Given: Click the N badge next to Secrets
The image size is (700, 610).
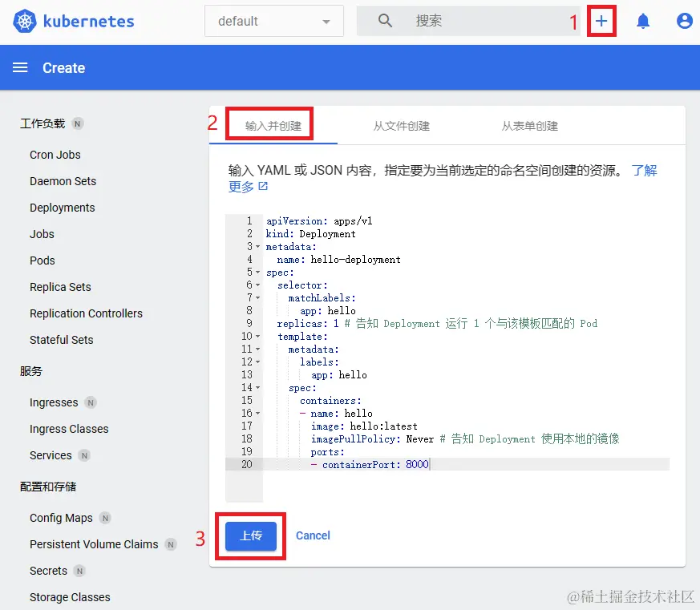Looking at the screenshot, I should (79, 571).
